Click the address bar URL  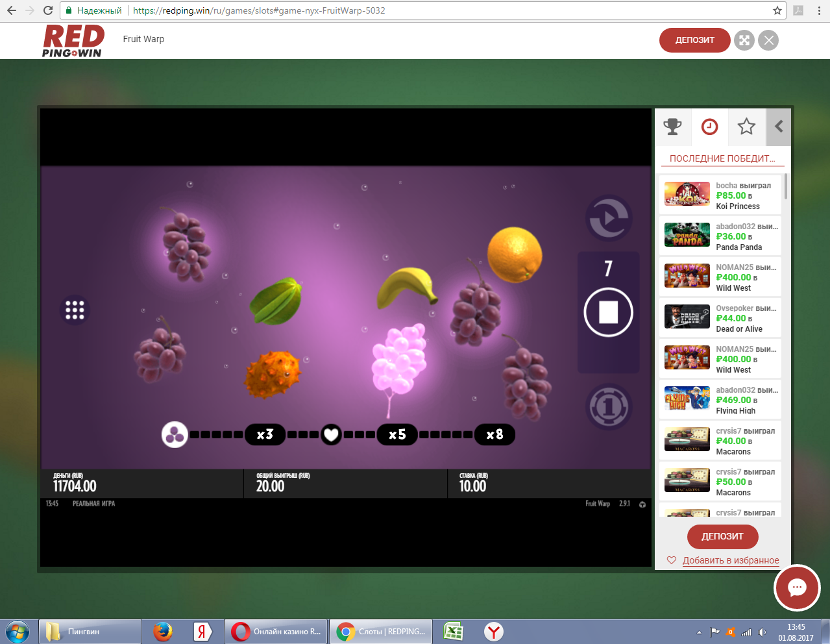coord(259,10)
